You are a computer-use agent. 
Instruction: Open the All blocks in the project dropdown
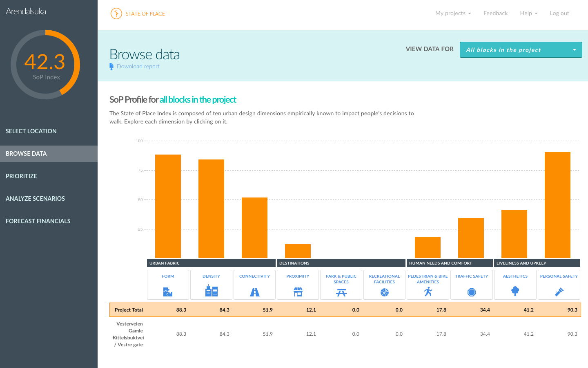pos(521,50)
